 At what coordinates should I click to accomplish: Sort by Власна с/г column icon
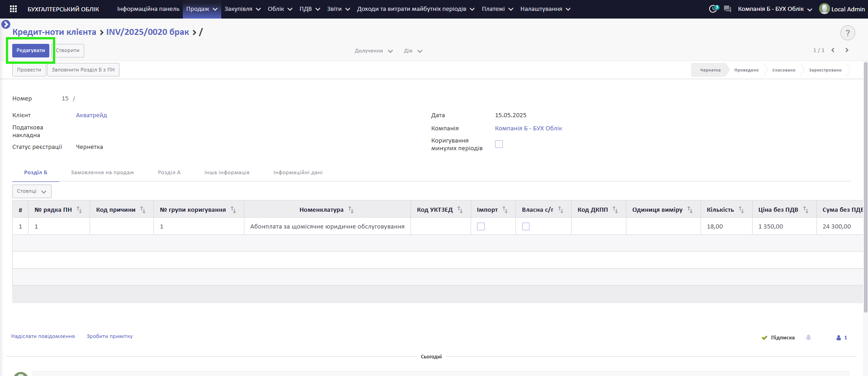(x=561, y=209)
